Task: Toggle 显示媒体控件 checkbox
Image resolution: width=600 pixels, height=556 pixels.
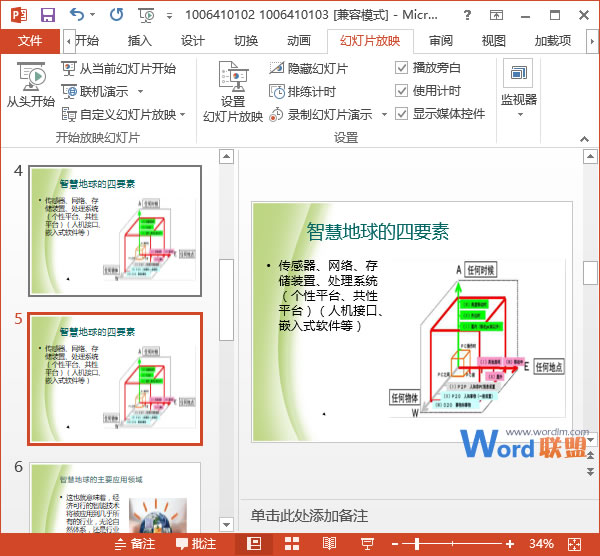Action: click(x=401, y=114)
